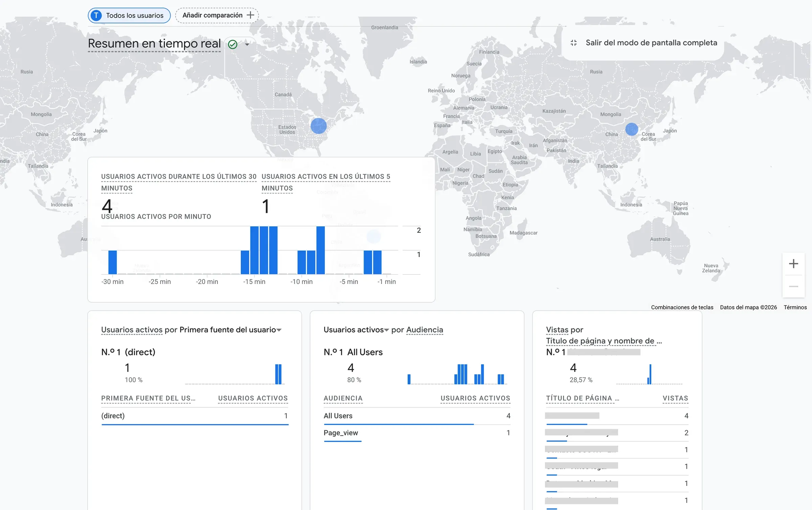The height and width of the screenshot is (510, 812).
Task: Click USUARIOS ACTIVOS header in source card
Action: pos(253,398)
